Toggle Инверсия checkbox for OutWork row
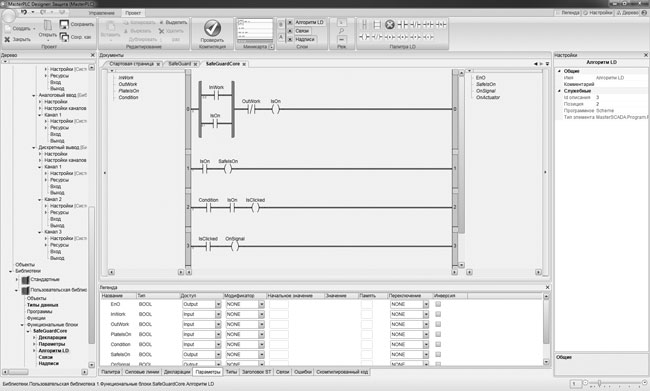Image resolution: width=650 pixels, height=391 pixels. pyautogui.click(x=438, y=324)
